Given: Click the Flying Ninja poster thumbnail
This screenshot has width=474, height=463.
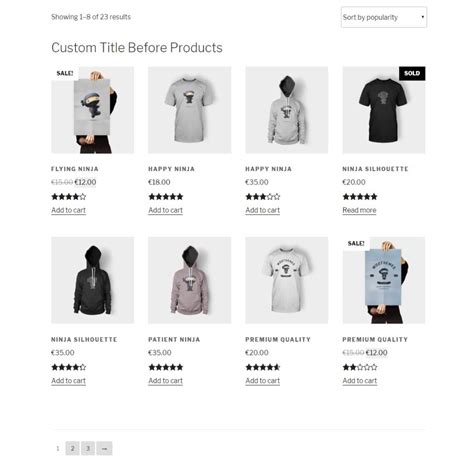Looking at the screenshot, I should click(93, 110).
